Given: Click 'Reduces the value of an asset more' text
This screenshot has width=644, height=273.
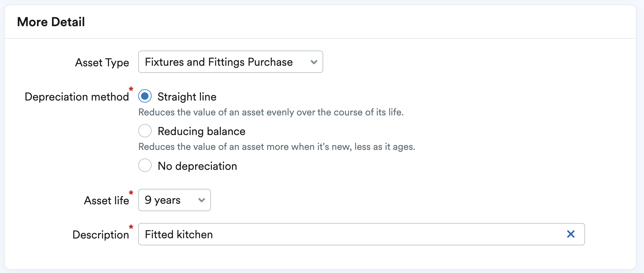Looking at the screenshot, I should tap(214, 147).
